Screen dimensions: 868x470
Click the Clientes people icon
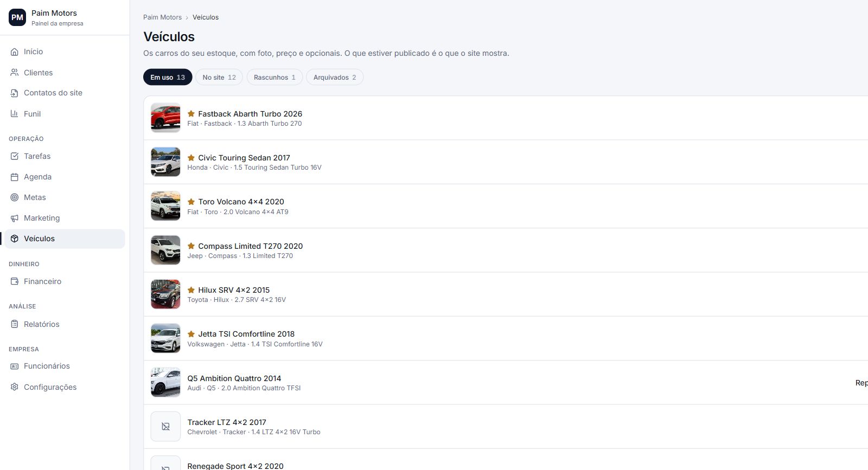click(x=15, y=73)
